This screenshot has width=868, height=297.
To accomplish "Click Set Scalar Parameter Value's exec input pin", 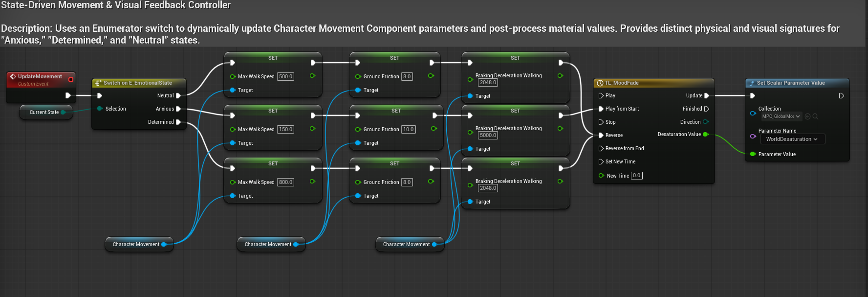I will 753,95.
